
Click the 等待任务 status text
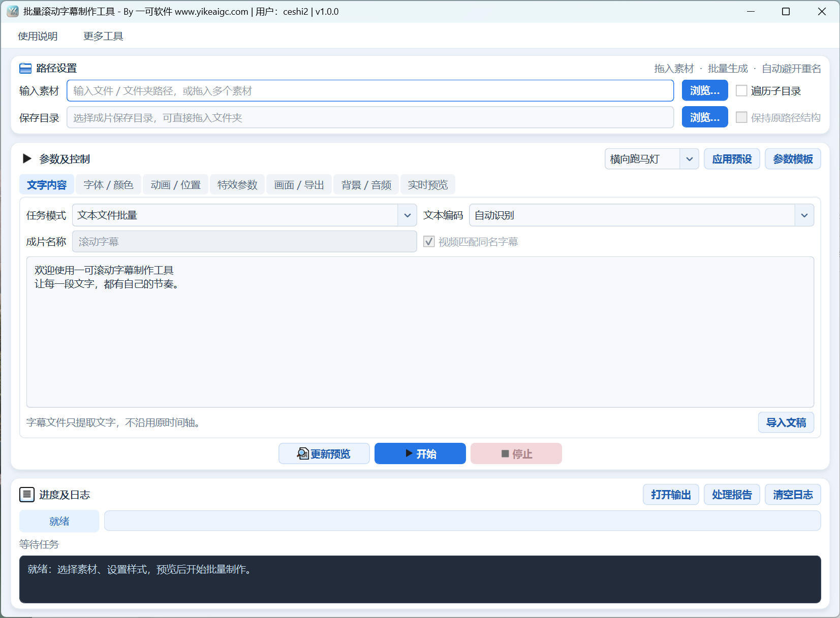[x=39, y=544]
